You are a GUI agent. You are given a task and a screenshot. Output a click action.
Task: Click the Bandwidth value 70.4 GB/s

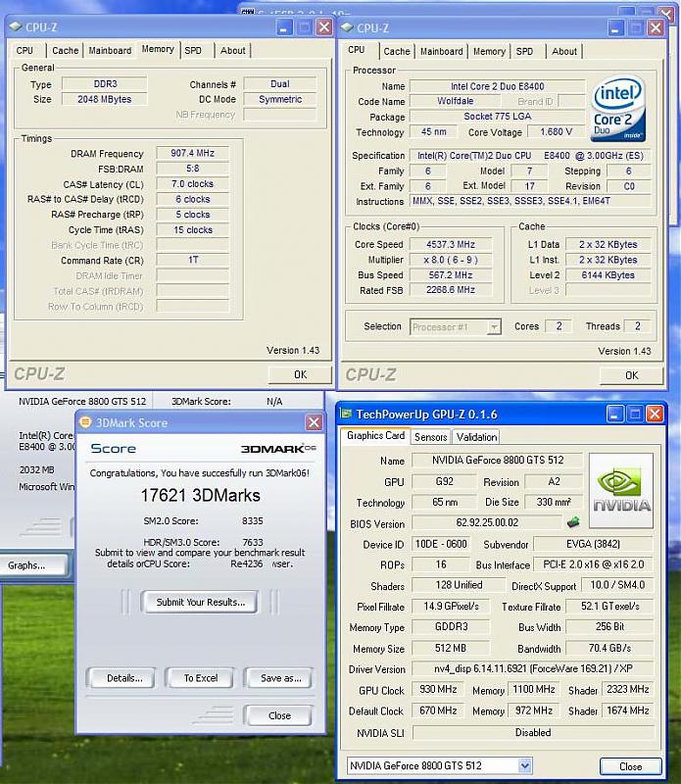pos(609,649)
